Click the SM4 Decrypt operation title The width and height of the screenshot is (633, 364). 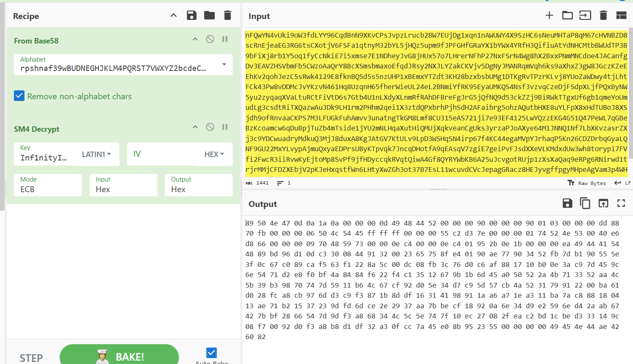coord(37,129)
